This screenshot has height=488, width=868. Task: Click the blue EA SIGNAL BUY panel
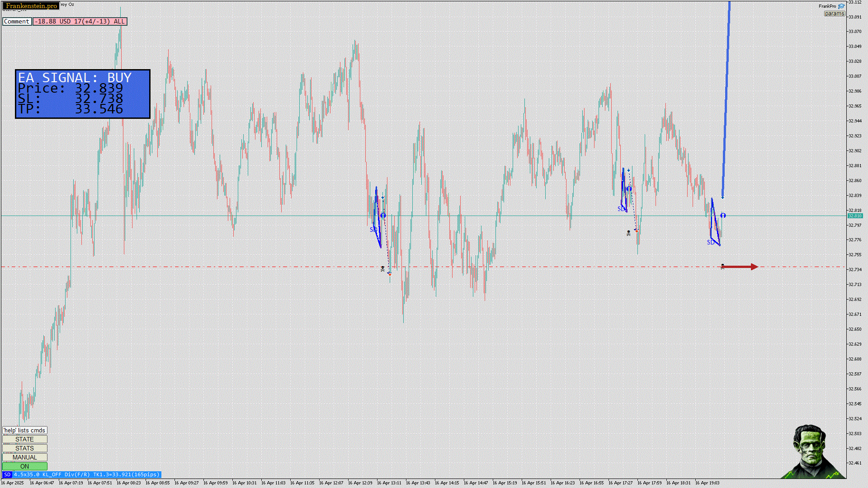pos(83,94)
